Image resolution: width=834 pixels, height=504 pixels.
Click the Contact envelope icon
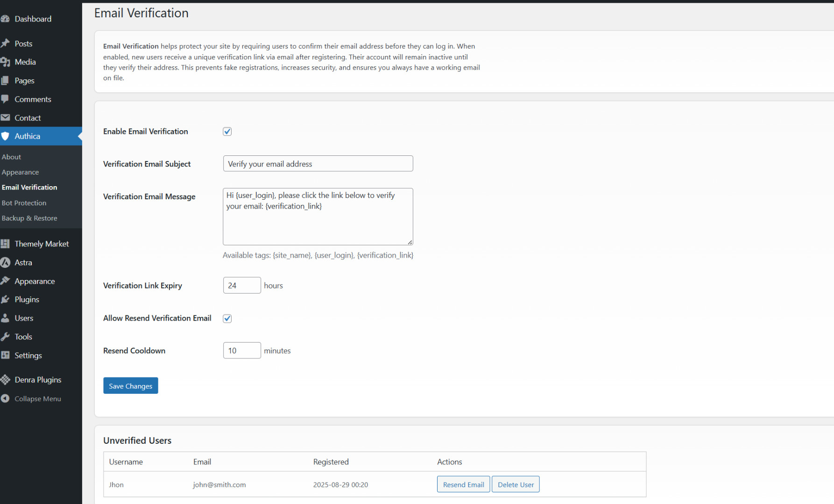point(5,118)
